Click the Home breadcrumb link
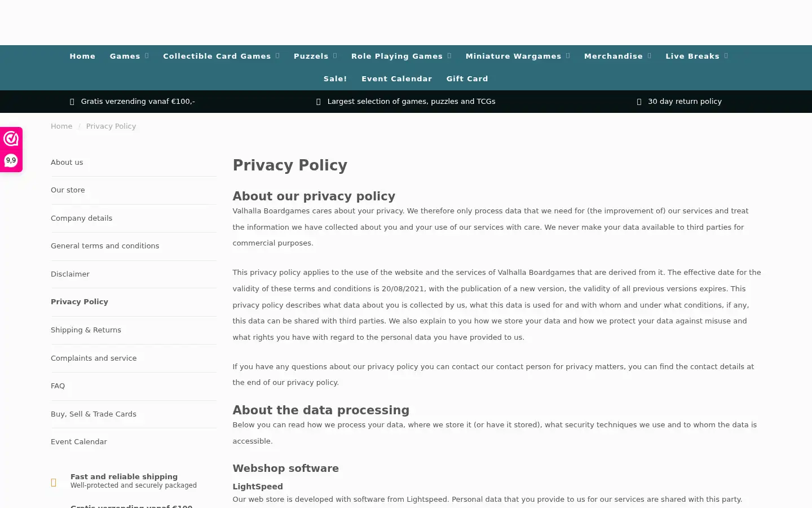 (x=61, y=126)
